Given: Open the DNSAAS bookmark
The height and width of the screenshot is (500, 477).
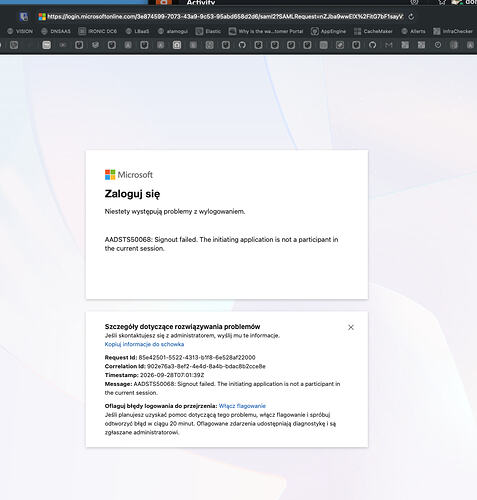Looking at the screenshot, I should (56, 31).
